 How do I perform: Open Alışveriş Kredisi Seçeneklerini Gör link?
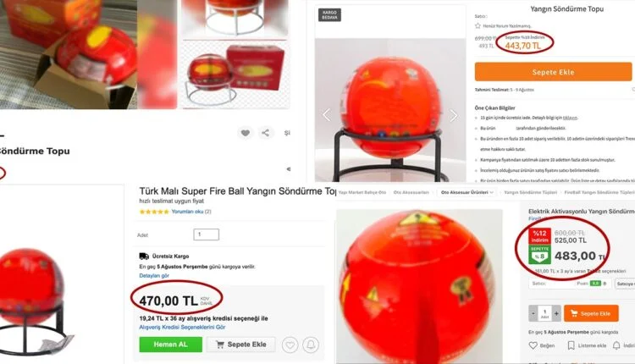point(182,327)
